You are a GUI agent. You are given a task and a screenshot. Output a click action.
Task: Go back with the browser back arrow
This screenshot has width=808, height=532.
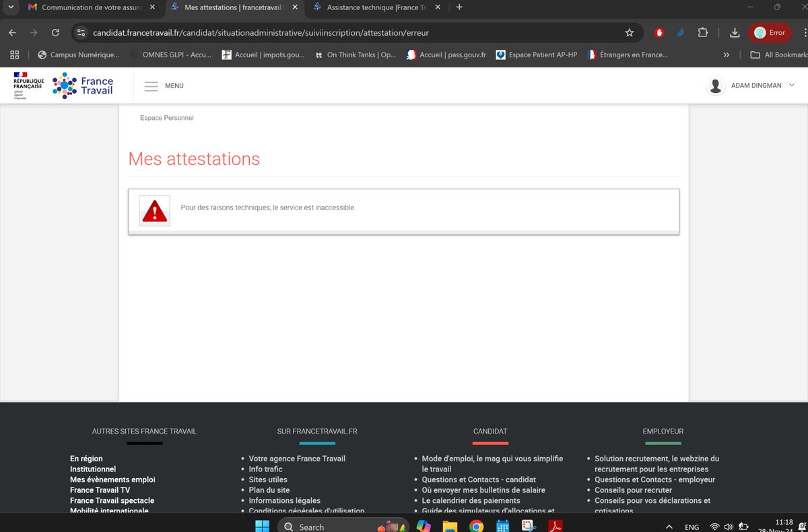tap(12, 32)
